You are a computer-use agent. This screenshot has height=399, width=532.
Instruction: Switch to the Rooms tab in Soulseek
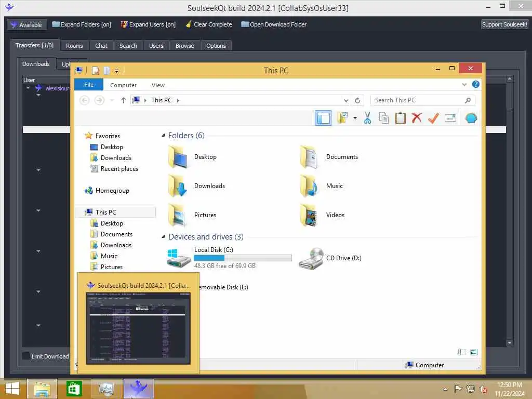(x=74, y=46)
